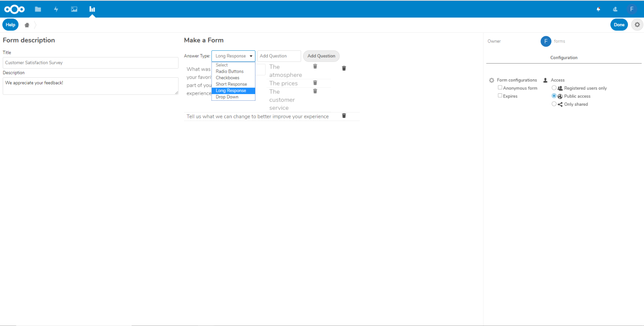The height and width of the screenshot is (326, 644).
Task: Click the Answer Type dropdown box
Action: point(233,56)
